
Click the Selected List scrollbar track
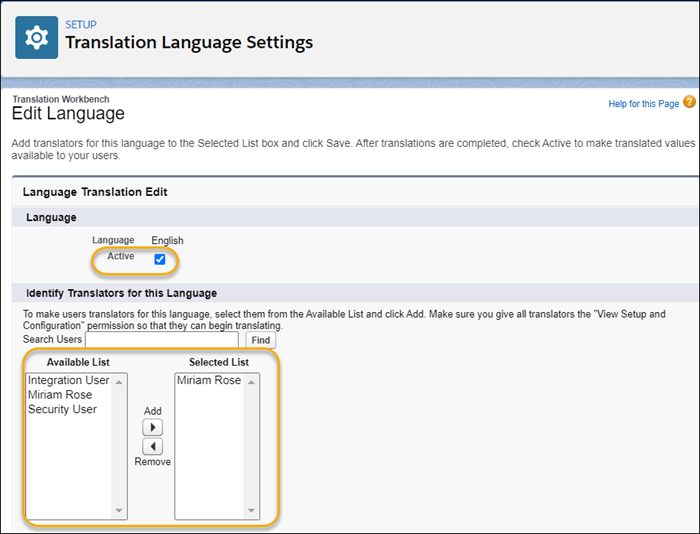point(252,450)
